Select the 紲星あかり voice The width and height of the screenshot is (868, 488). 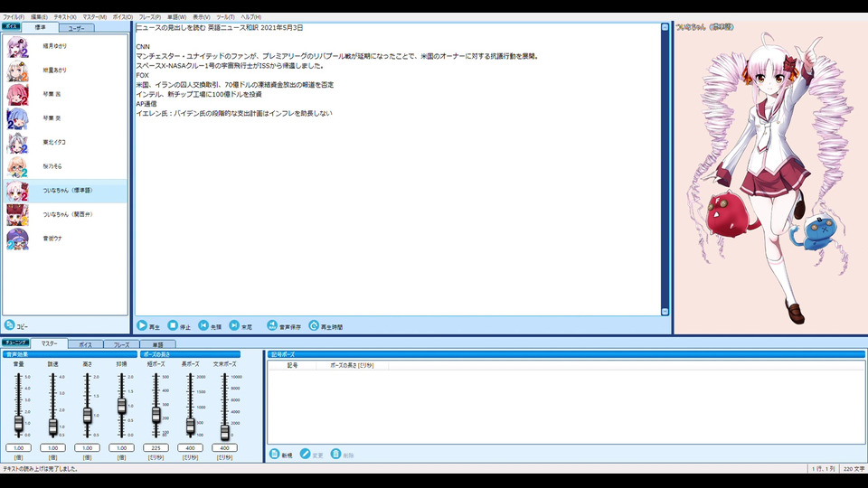click(65, 70)
